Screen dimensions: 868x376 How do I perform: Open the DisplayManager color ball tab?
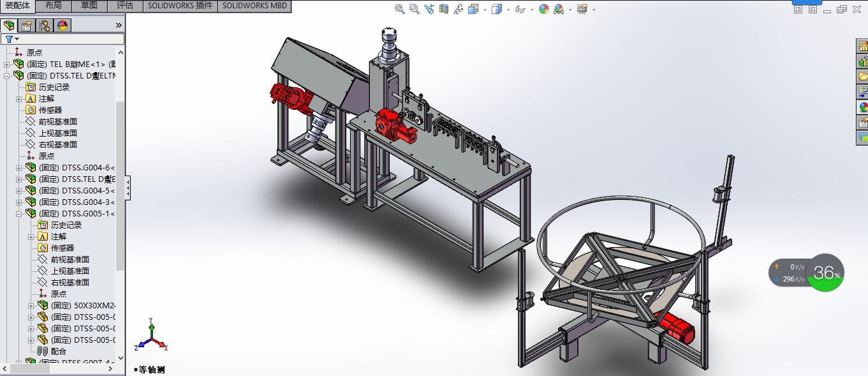(63, 26)
